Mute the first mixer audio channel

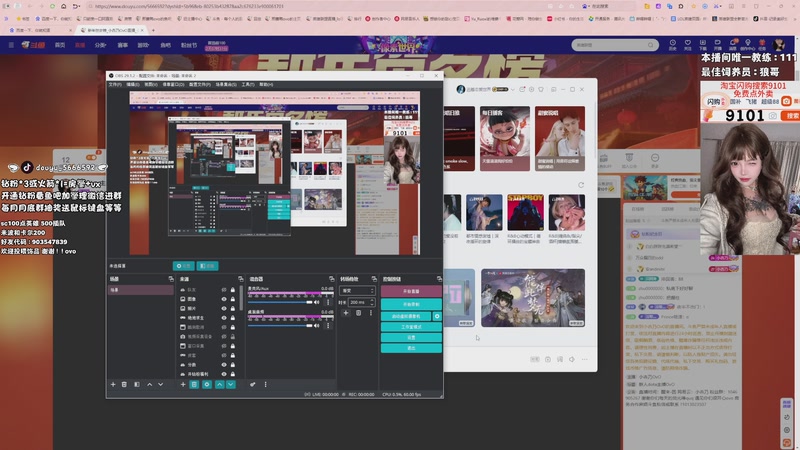[x=317, y=302]
